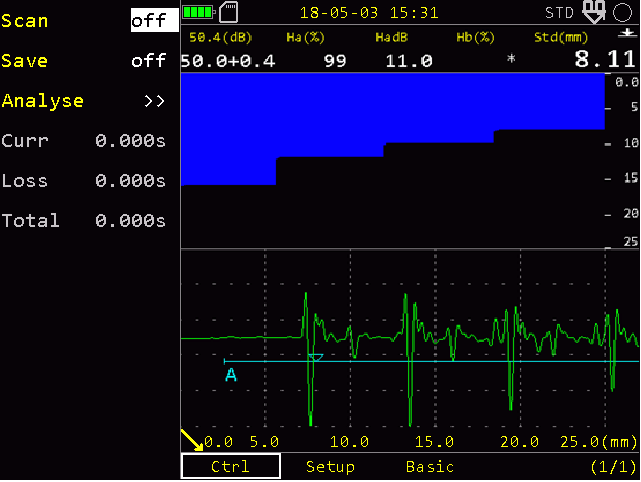This screenshot has height=482, width=641.
Task: Select the gain value 50.0+0.4
Action: pos(228,61)
